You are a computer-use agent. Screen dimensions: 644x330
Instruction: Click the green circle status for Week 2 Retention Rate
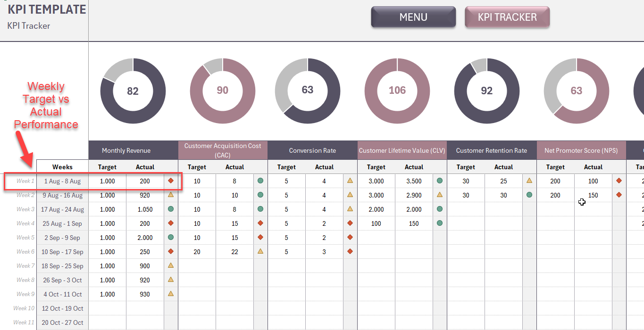(529, 195)
